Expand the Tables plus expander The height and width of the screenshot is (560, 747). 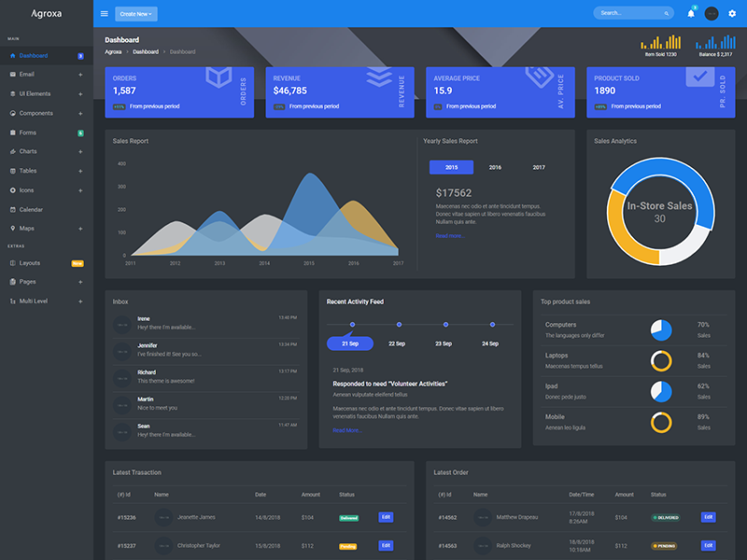click(x=80, y=171)
